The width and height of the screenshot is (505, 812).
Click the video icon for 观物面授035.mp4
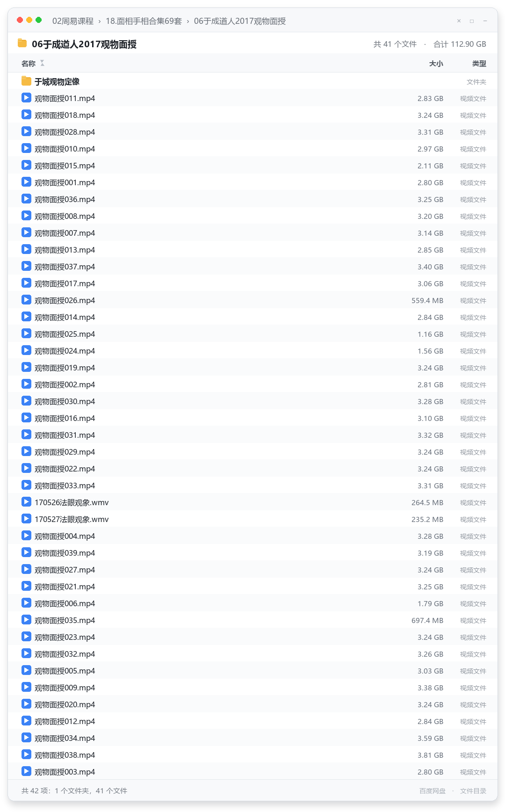pos(26,620)
